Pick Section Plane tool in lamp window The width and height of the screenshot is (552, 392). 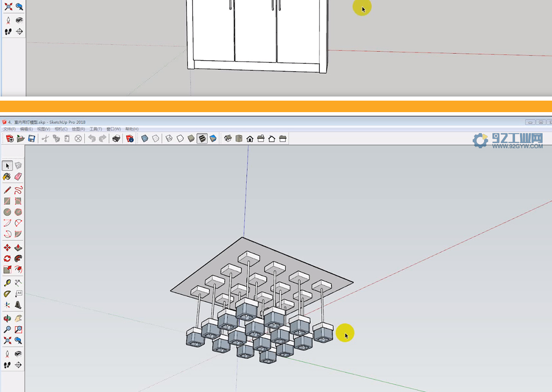18,365
